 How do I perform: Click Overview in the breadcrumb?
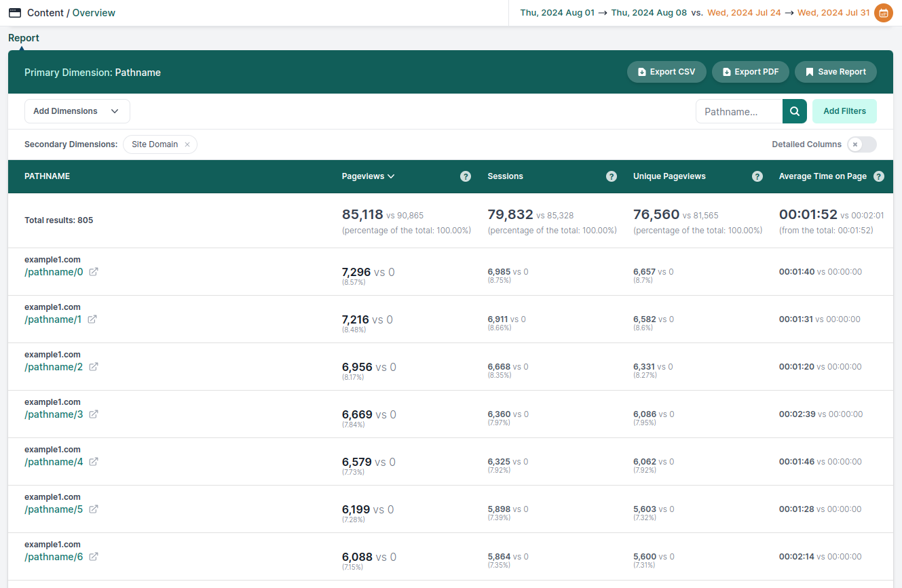(x=94, y=13)
